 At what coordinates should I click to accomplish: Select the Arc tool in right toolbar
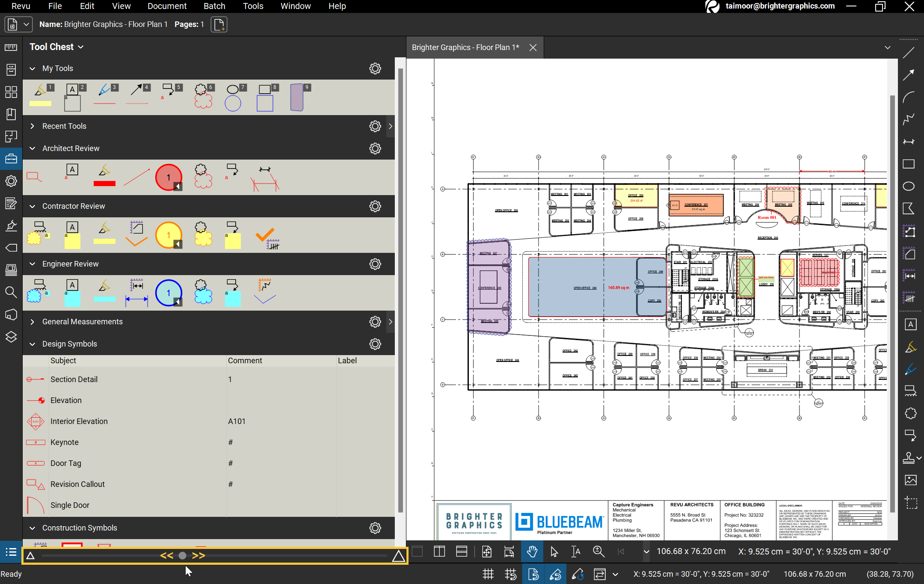pyautogui.click(x=909, y=97)
